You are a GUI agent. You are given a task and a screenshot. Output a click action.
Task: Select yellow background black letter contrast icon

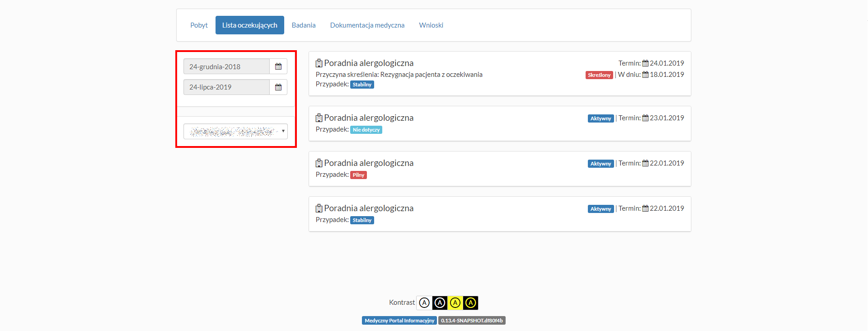455,303
